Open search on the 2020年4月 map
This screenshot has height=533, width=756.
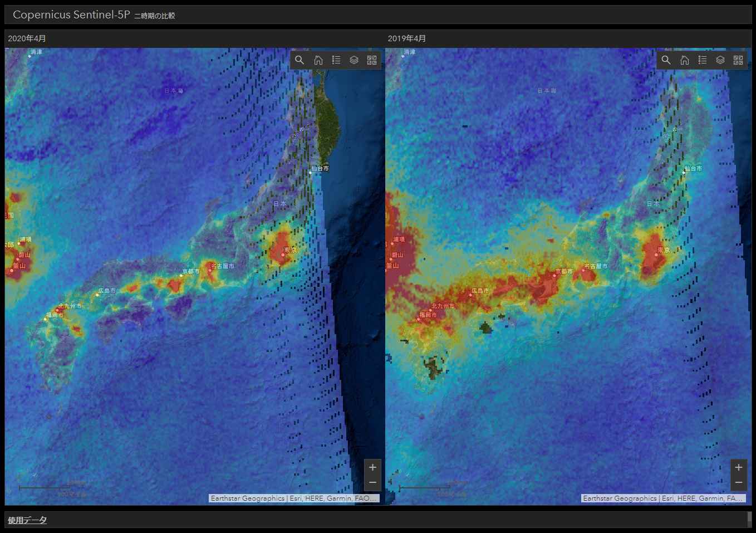pos(300,60)
